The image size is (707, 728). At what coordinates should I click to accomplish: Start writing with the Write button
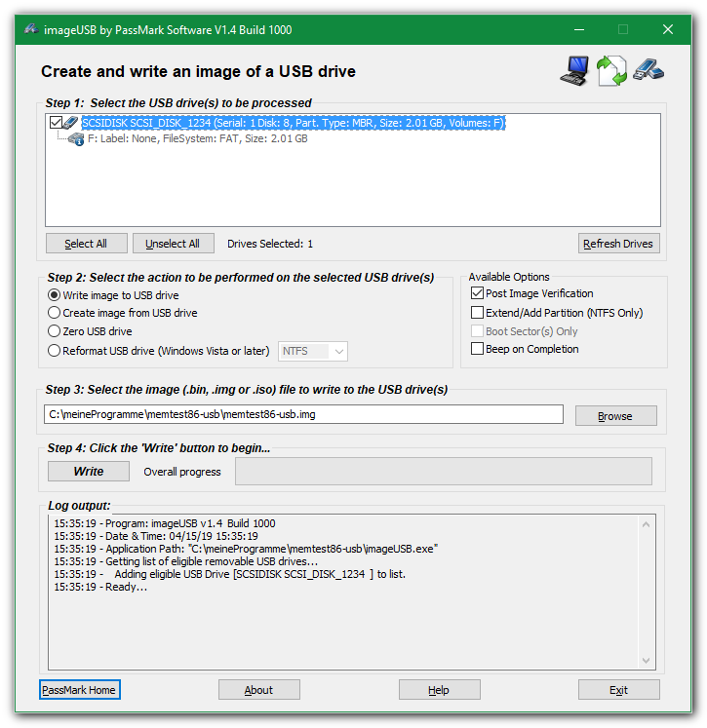click(x=89, y=472)
